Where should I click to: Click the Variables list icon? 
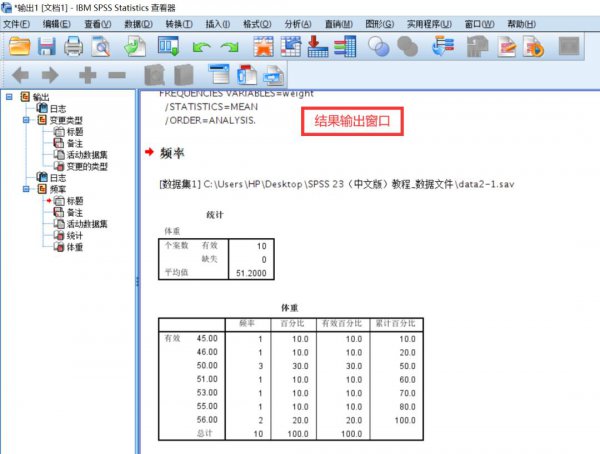click(345, 46)
